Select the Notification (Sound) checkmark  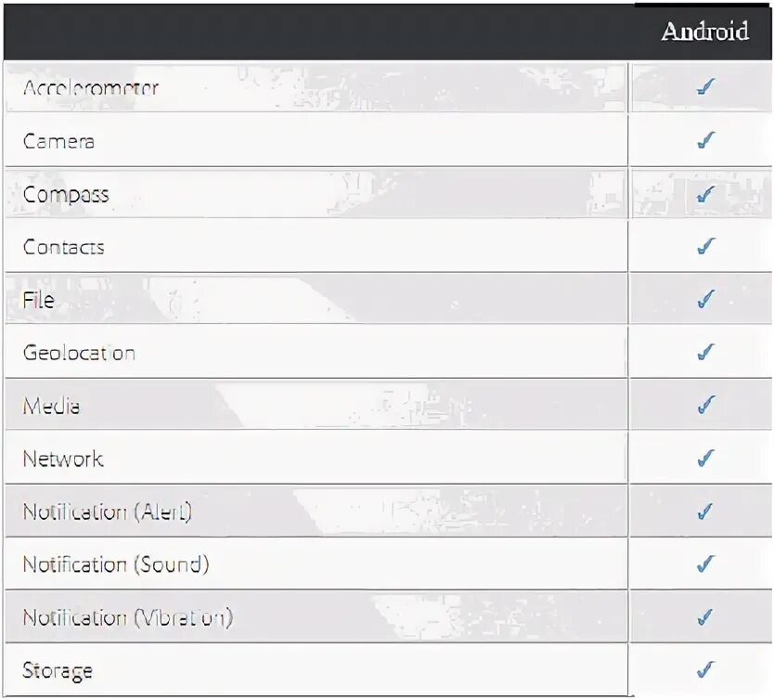(705, 564)
